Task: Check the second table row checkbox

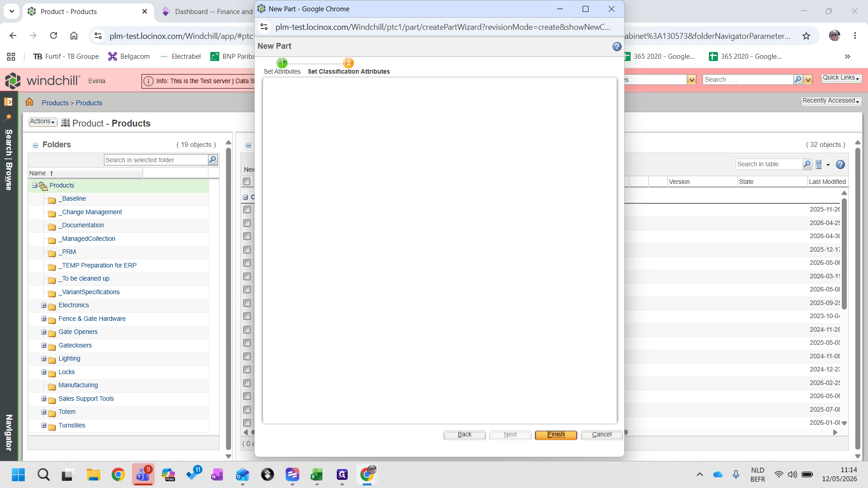Action: [247, 223]
